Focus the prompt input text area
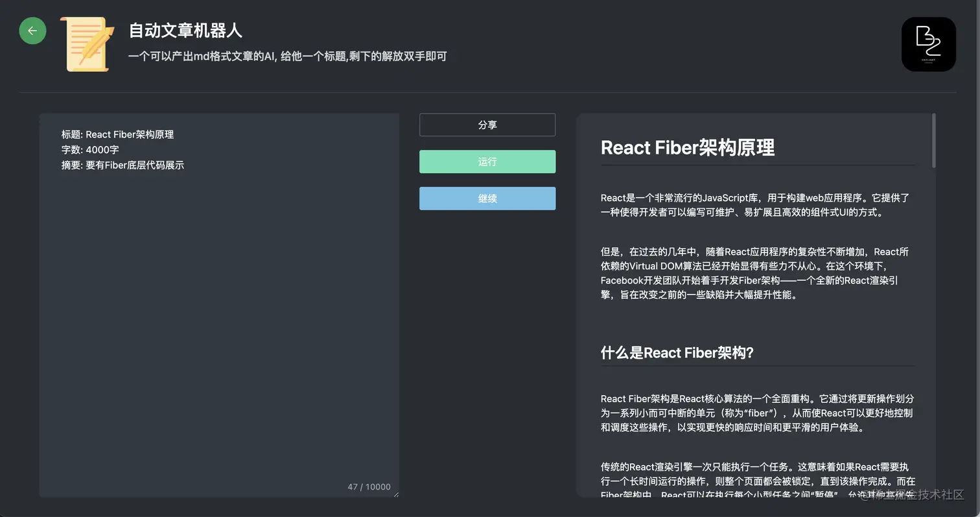 click(219, 306)
